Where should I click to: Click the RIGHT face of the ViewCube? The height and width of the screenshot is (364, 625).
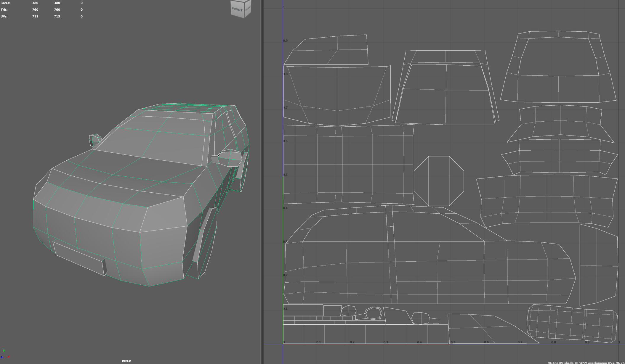point(248,9)
